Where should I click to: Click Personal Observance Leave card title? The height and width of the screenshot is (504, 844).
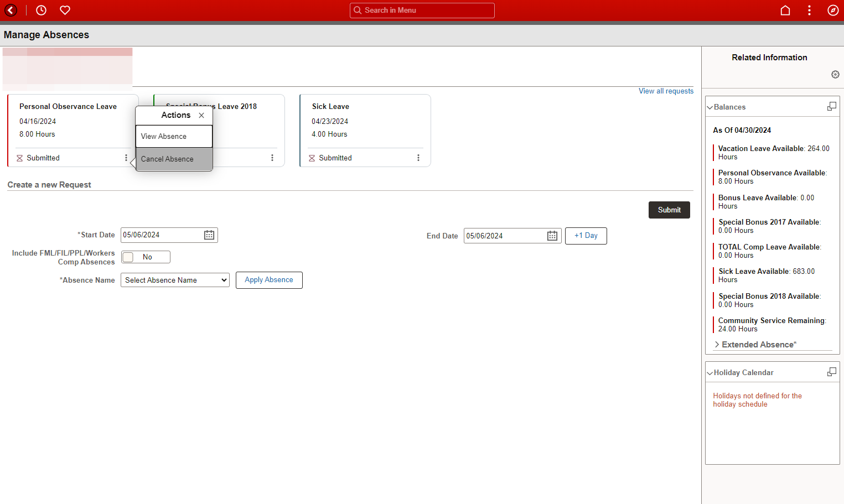(x=68, y=106)
